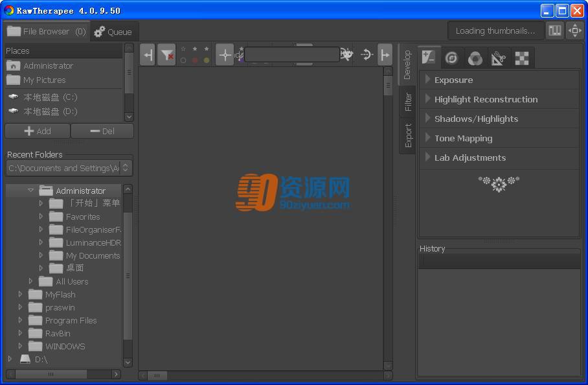Open the Raw tab checkerboard icon

coord(522,58)
